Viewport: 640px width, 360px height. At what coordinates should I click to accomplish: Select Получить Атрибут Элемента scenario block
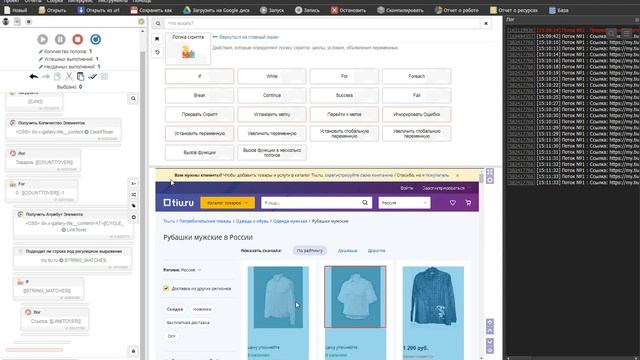[73, 225]
